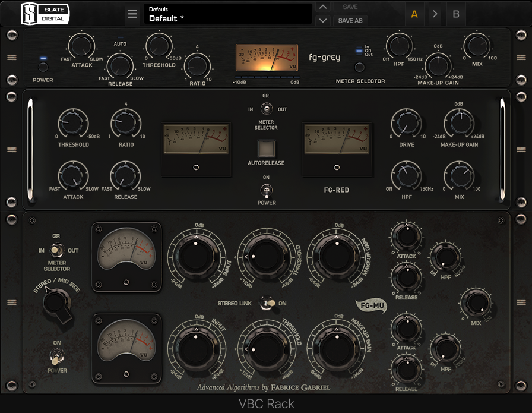Toggle the fg-grey METER SELECTOR button
This screenshot has height=413, width=532.
(360, 67)
